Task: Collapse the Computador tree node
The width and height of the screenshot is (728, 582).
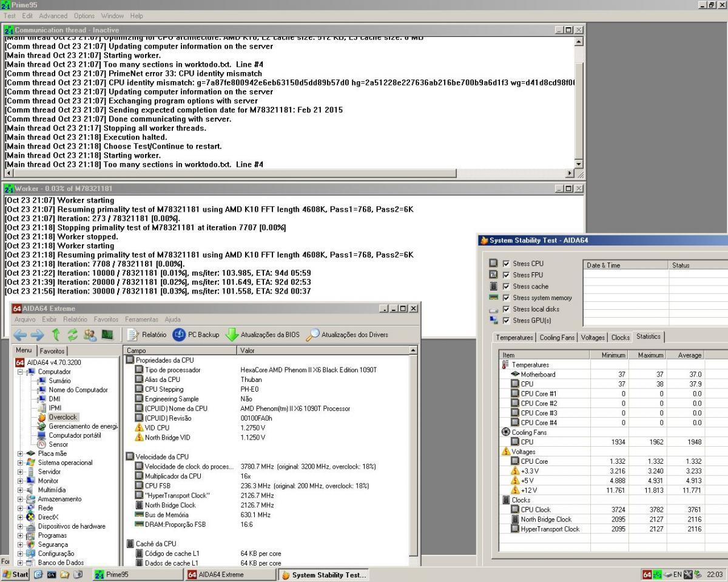Action: tap(21, 372)
